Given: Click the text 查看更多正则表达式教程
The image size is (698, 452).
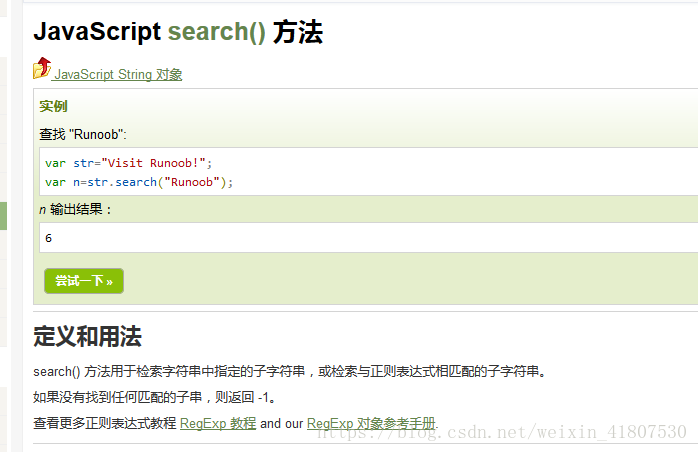Looking at the screenshot, I should click(x=105, y=423).
